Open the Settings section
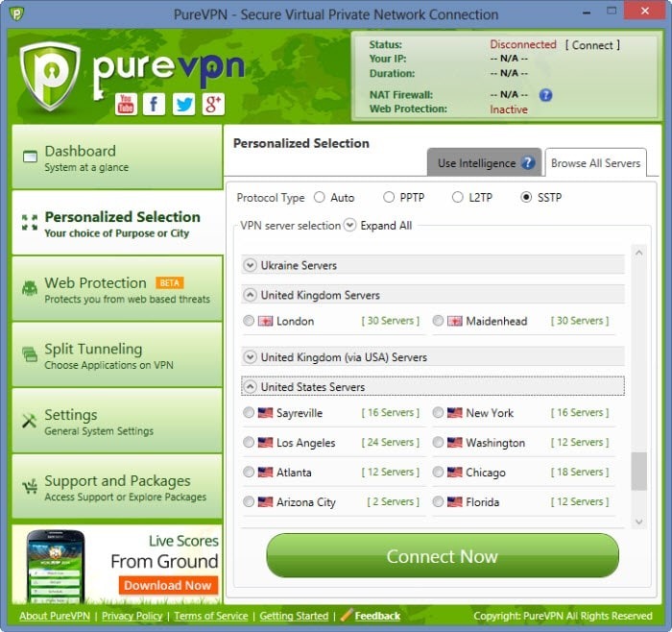 pos(117,421)
